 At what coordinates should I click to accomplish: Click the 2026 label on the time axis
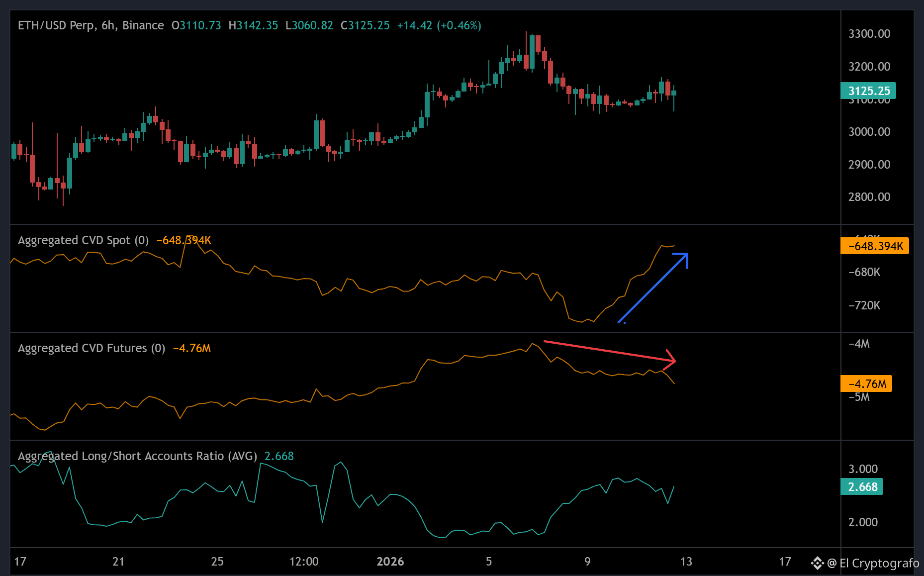tap(390, 562)
